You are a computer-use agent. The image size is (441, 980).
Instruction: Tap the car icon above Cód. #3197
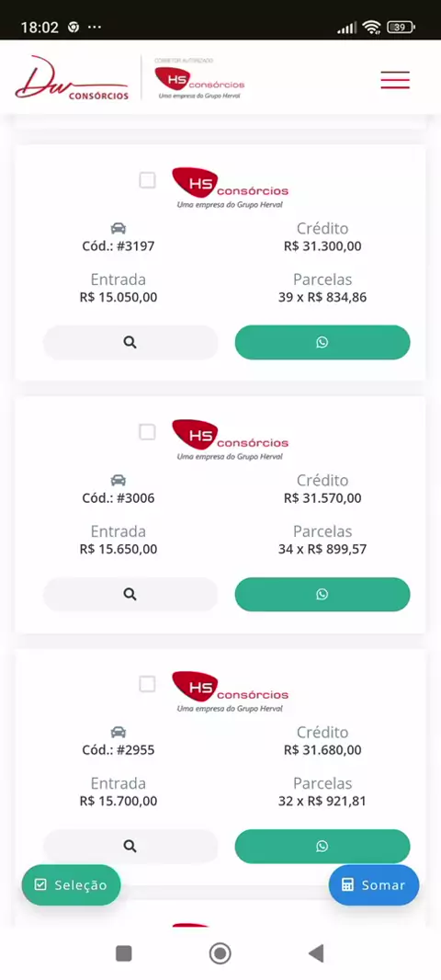click(118, 228)
